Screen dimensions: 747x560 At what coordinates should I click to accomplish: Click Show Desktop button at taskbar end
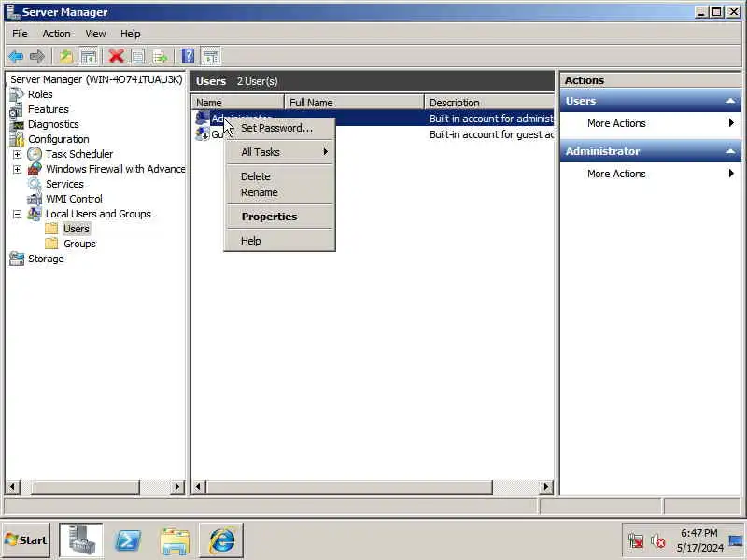click(x=737, y=540)
